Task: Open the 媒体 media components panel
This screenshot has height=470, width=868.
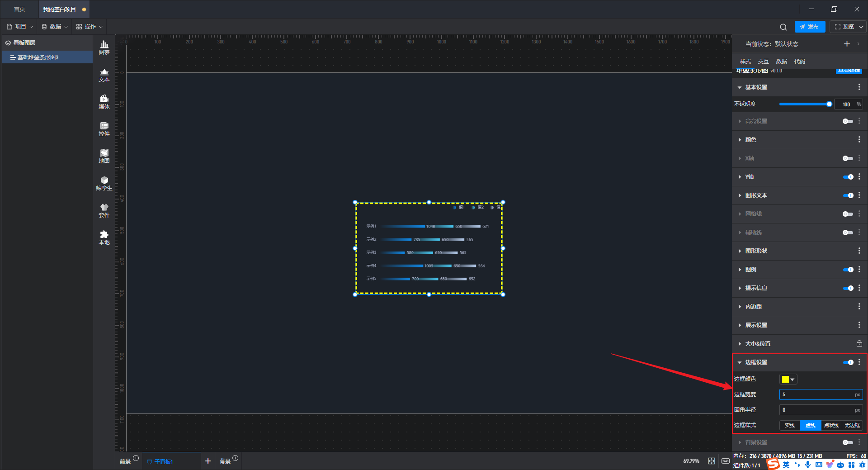Action: coord(104,102)
